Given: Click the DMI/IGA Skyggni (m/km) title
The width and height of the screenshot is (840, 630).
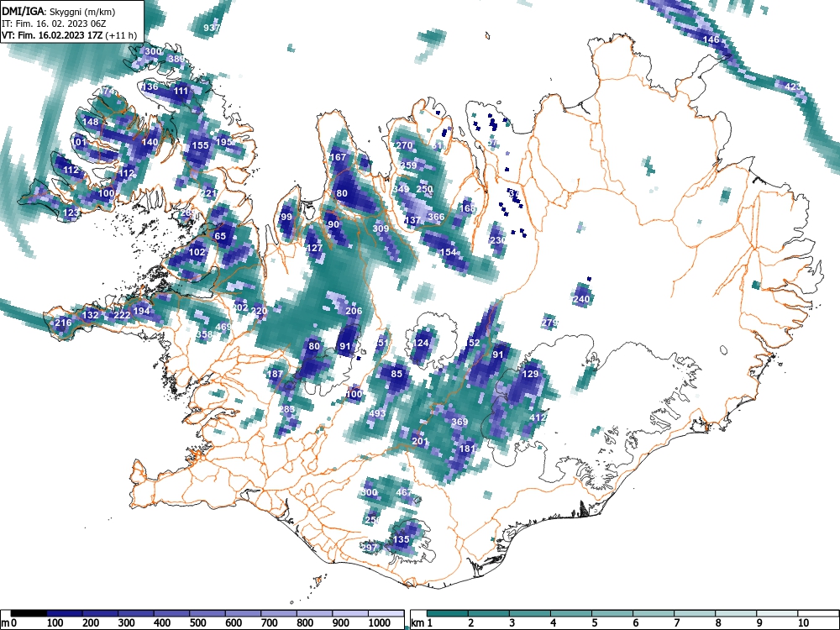Looking at the screenshot, I should coord(59,11).
